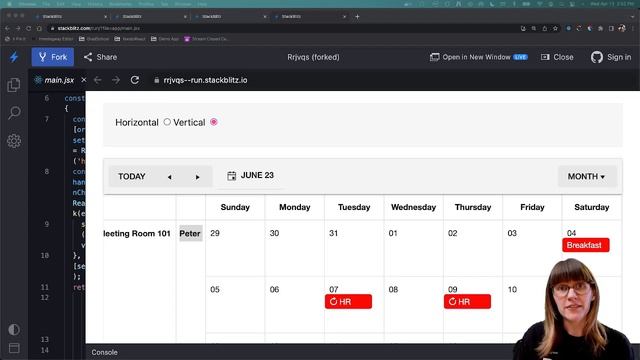Click the preview URL rrjvqs--run.stackblitz.io
The width and height of the screenshot is (640, 360).
(205, 80)
